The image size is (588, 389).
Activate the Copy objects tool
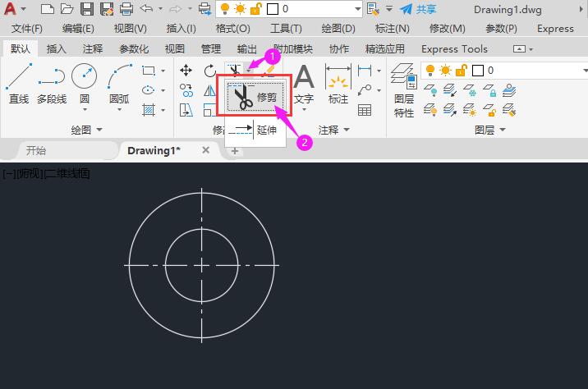tap(186, 90)
